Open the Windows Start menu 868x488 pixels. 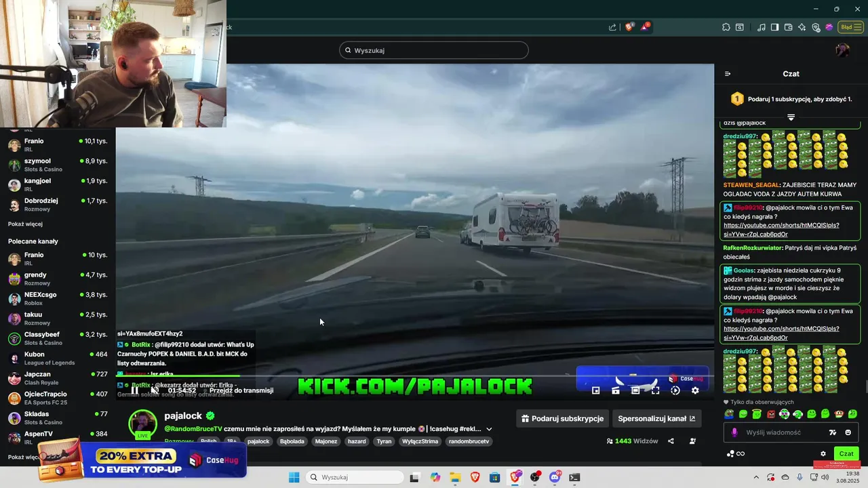coord(294,477)
